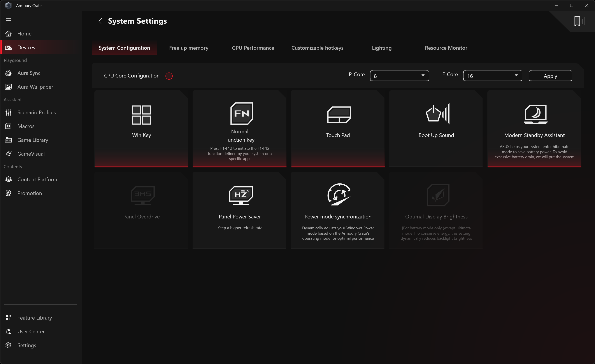The image size is (595, 364).
Task: Toggle the Touch Pad tile
Action: coord(338,128)
